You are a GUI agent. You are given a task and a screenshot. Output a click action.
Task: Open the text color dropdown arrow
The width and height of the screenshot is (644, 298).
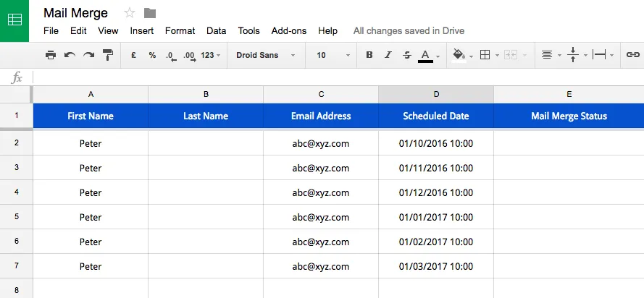click(438, 56)
